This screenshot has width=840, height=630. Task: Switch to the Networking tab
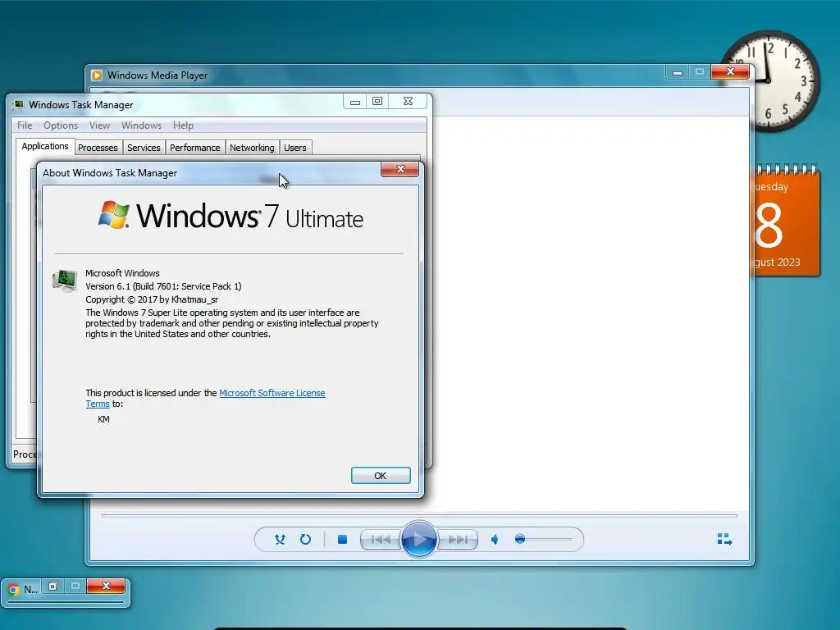[252, 148]
